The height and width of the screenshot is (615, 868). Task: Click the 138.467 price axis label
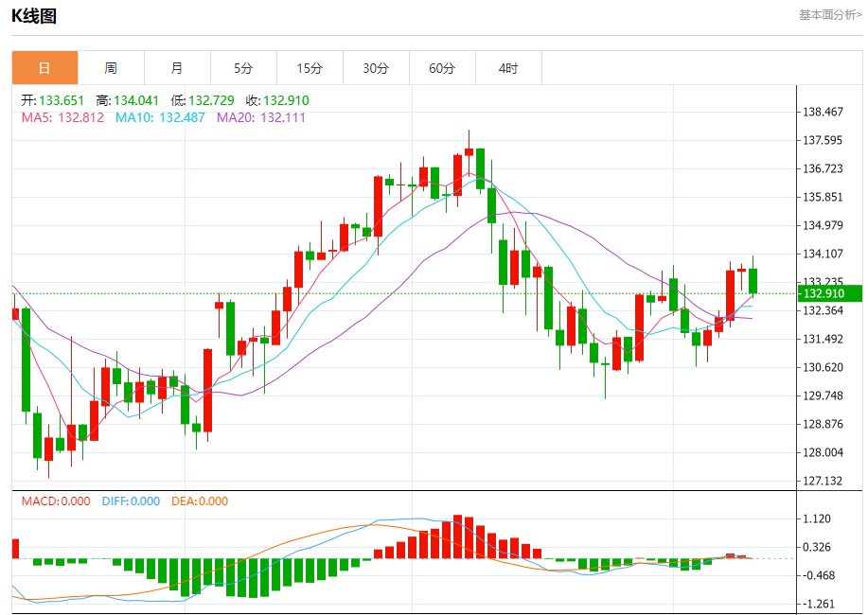[823, 112]
